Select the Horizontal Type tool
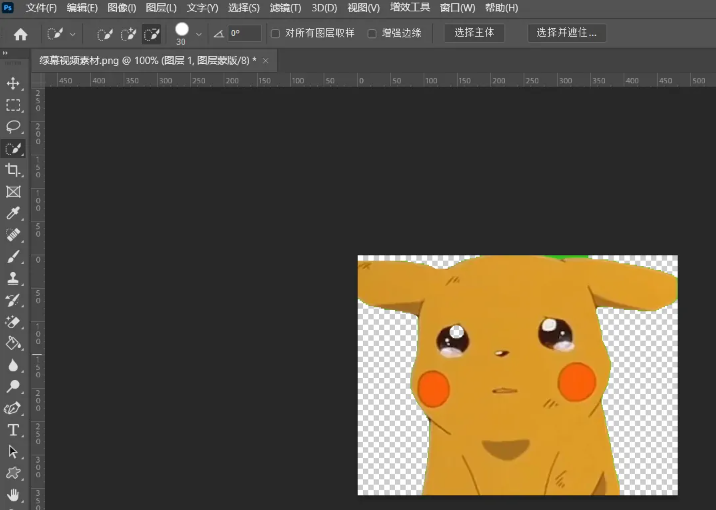 tap(13, 430)
